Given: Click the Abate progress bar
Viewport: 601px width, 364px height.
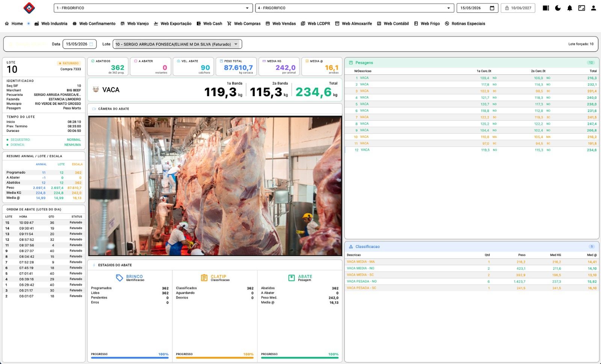Looking at the screenshot, I should click(x=300, y=358).
